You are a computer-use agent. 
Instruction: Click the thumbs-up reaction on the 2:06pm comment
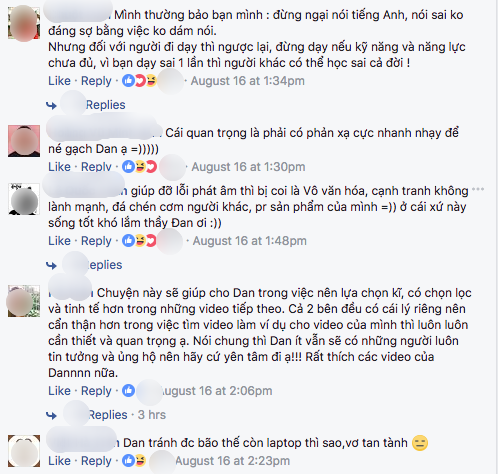pyautogui.click(x=128, y=390)
